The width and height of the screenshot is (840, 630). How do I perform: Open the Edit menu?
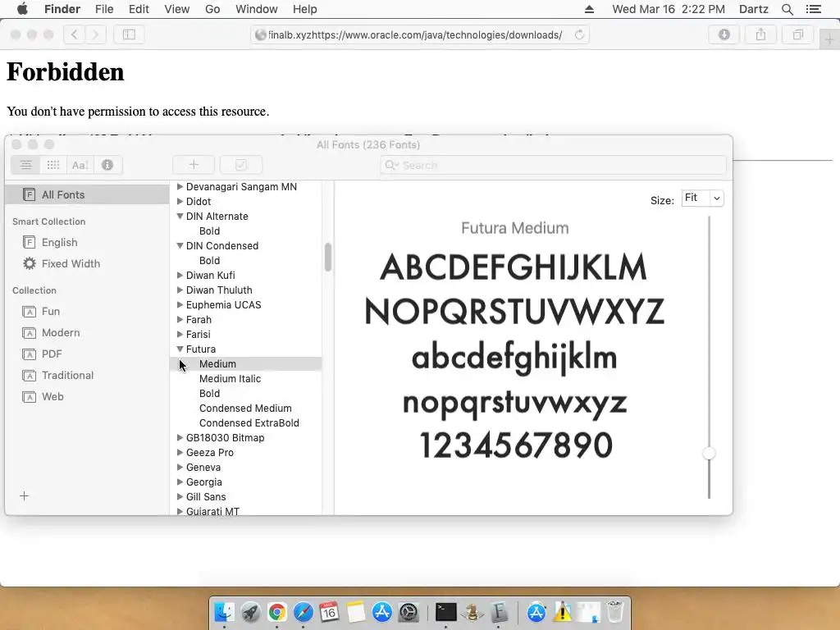click(139, 9)
